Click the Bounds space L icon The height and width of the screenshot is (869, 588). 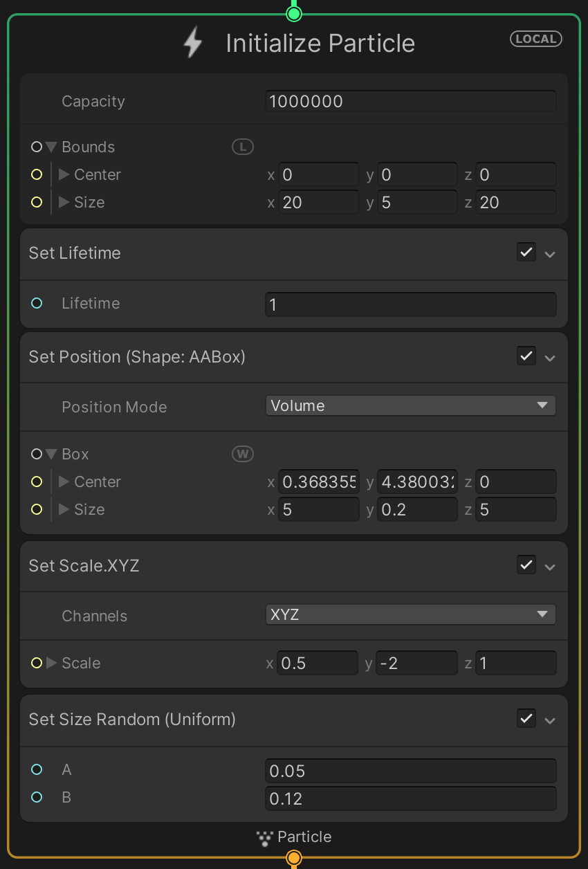pyautogui.click(x=242, y=147)
